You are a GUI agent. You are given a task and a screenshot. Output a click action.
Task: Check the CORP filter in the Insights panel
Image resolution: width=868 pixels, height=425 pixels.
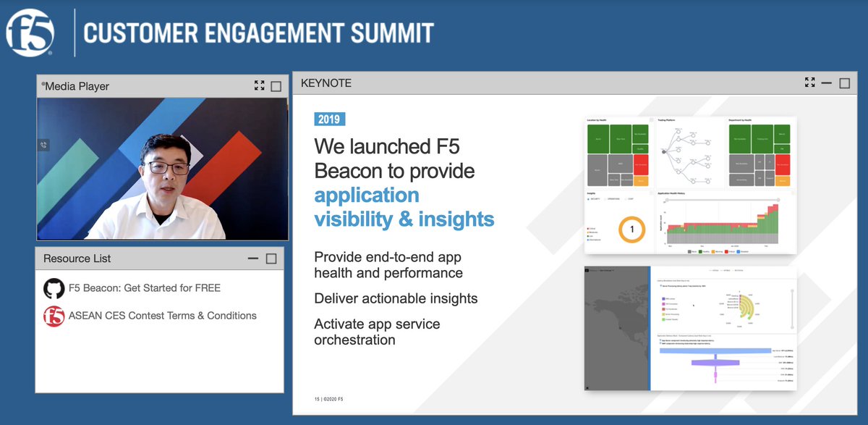click(625, 198)
